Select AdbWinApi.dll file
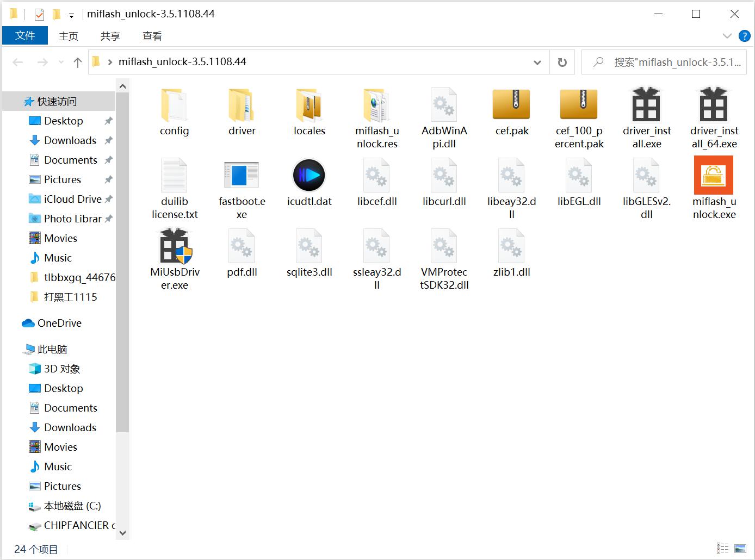755x560 pixels. tap(444, 119)
